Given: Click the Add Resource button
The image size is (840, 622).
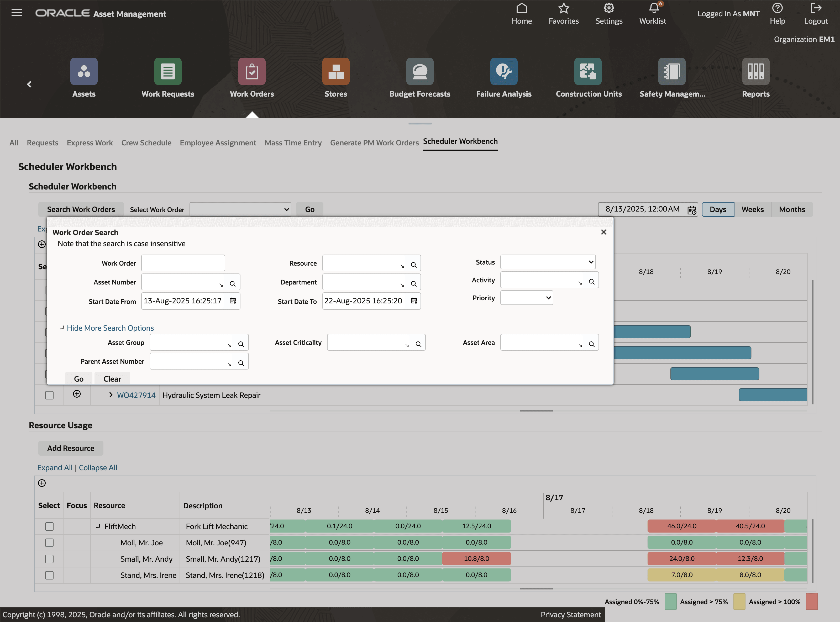Looking at the screenshot, I should pyautogui.click(x=70, y=448).
